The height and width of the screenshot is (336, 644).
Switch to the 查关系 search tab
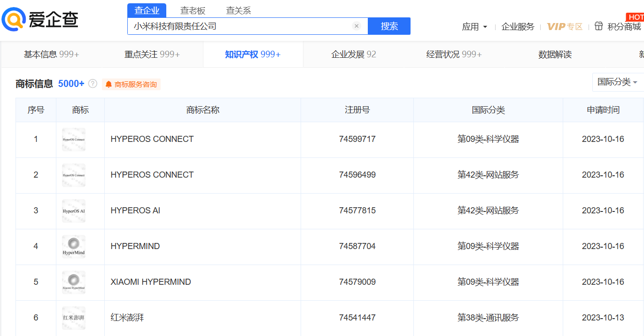point(238,10)
